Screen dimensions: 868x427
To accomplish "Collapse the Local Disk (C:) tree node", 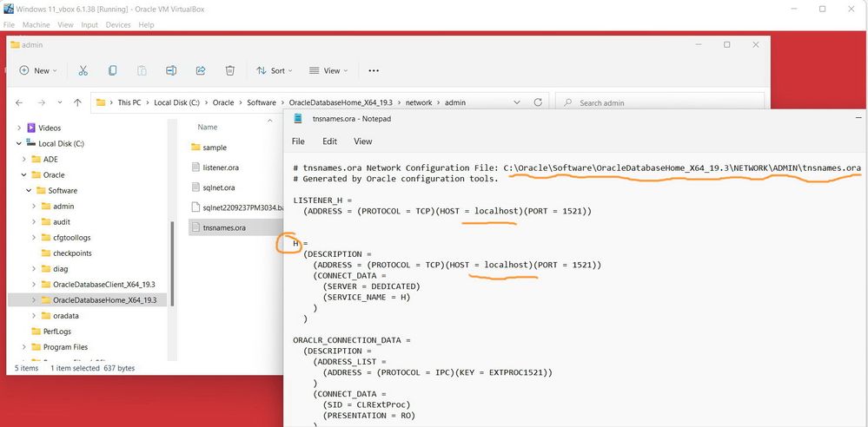I will [19, 143].
